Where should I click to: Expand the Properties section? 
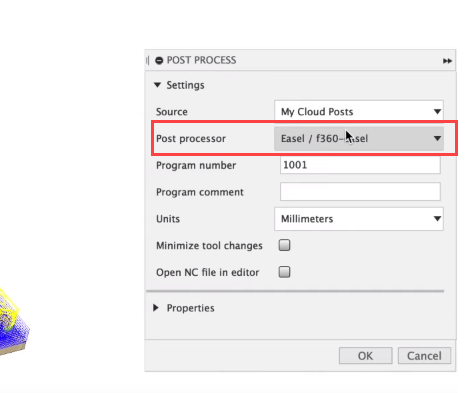coord(156,308)
